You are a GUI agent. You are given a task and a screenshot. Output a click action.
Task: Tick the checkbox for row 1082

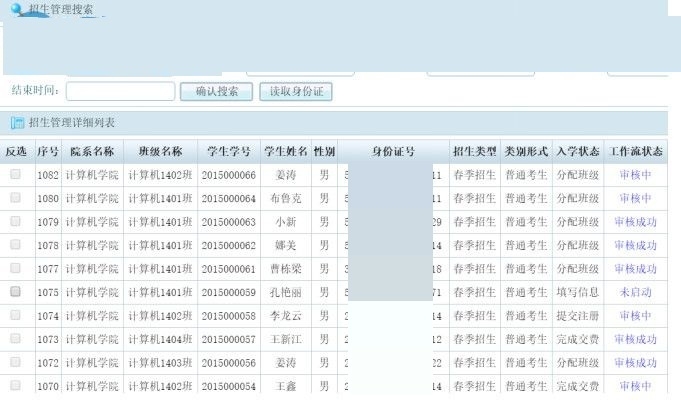coord(16,174)
